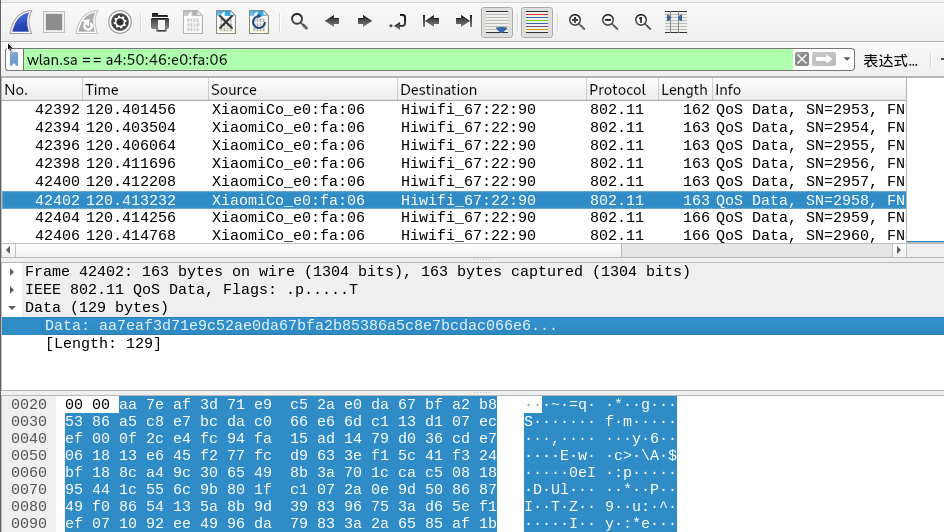Open capture options gear icon
The width and height of the screenshot is (944, 532).
coord(120,22)
